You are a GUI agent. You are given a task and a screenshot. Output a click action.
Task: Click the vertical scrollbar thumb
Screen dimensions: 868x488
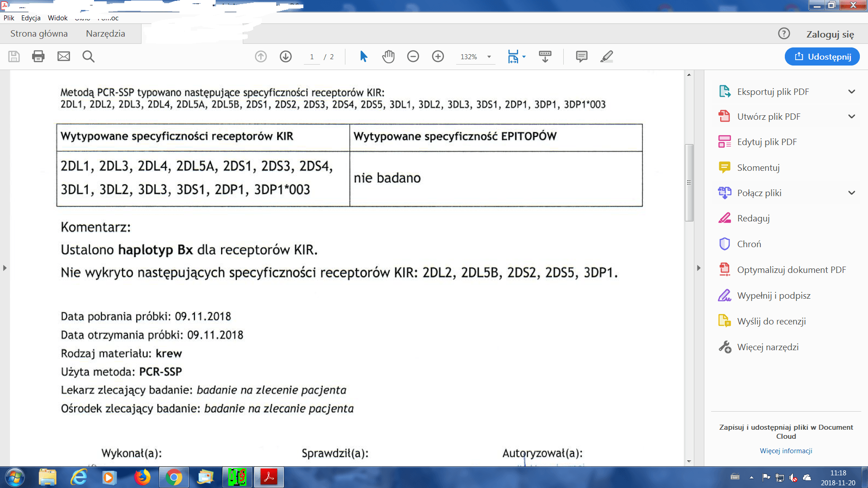point(689,183)
